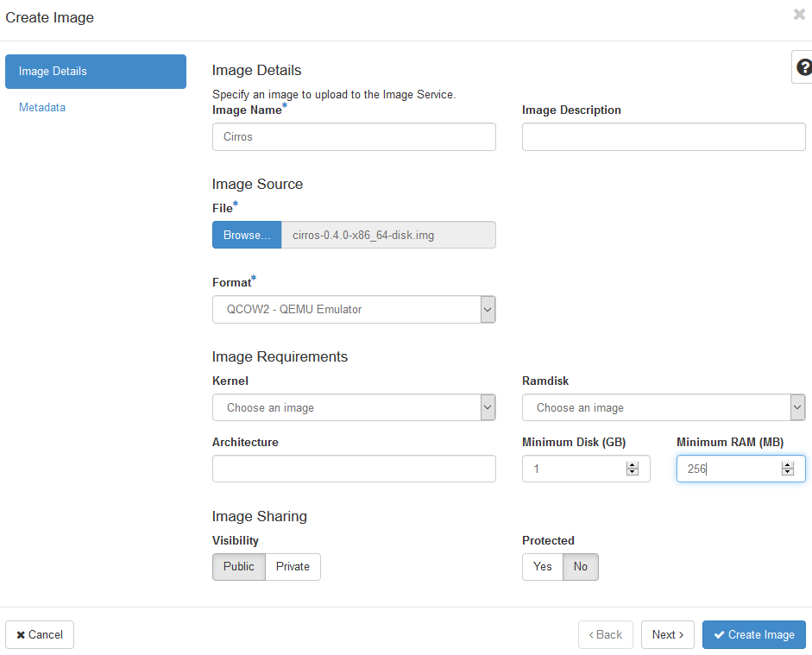Focus the Image Description field
The height and width of the screenshot is (655, 812).
pos(664,137)
